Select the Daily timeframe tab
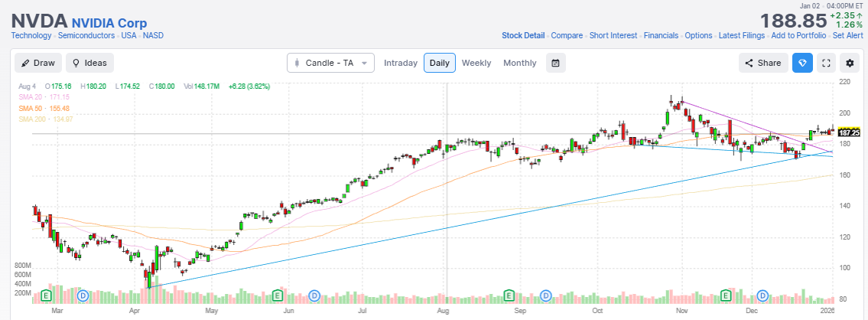 point(440,63)
